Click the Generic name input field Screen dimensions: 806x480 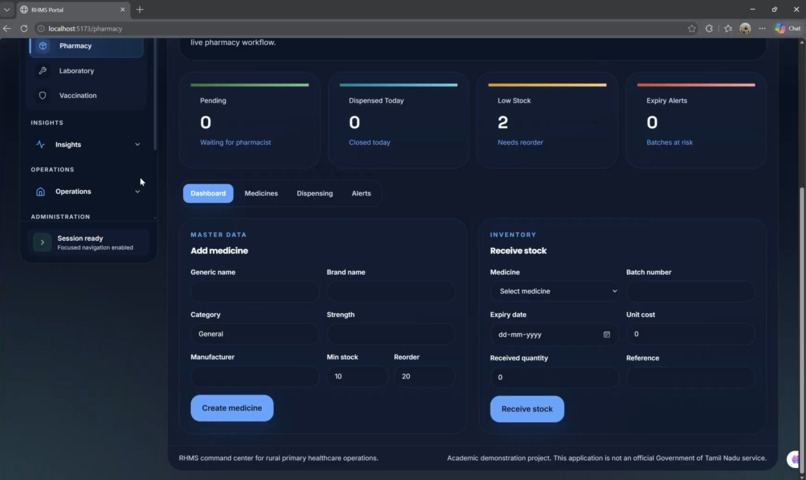click(x=254, y=291)
